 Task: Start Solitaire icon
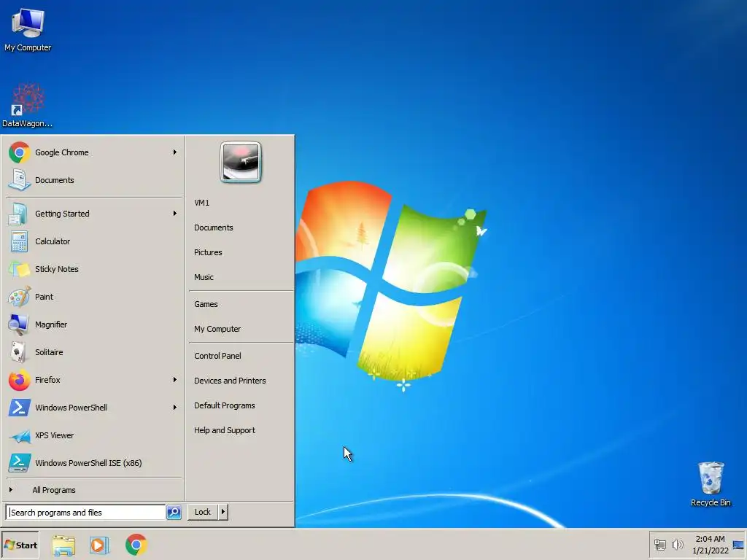(x=19, y=352)
